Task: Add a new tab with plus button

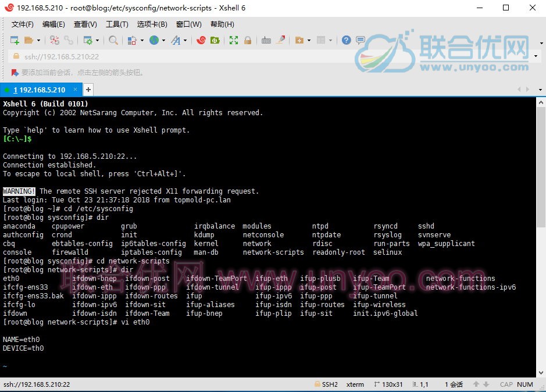Action: click(x=88, y=90)
